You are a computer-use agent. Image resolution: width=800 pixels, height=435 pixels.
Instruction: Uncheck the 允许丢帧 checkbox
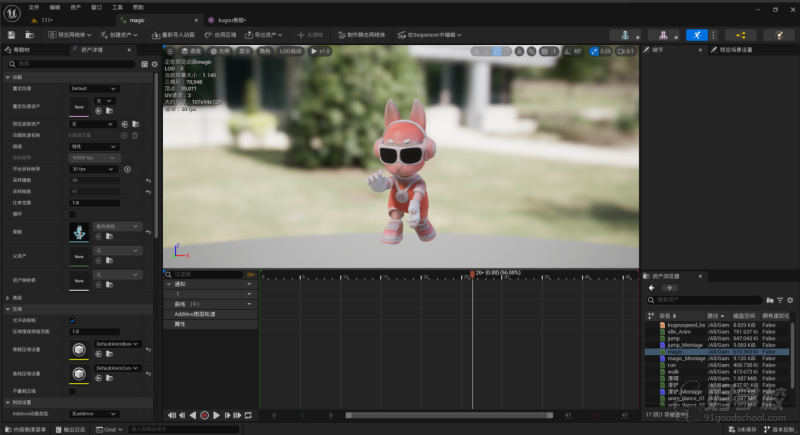coord(72,320)
